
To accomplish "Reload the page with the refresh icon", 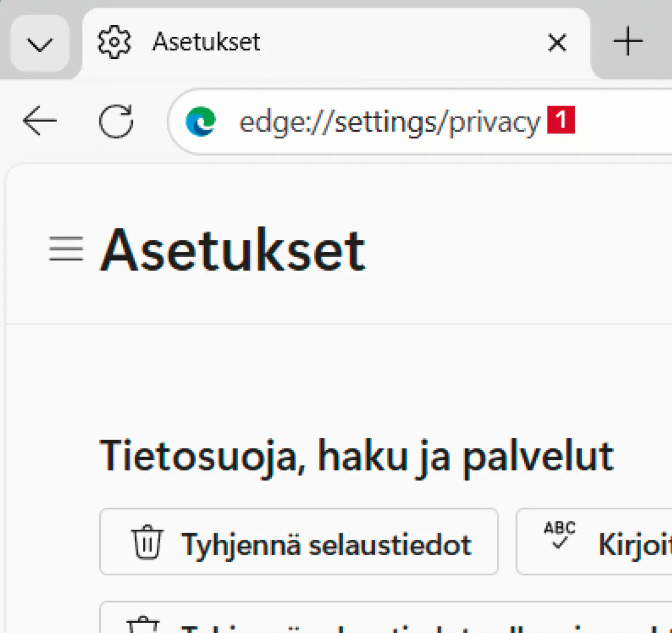I will [x=116, y=121].
